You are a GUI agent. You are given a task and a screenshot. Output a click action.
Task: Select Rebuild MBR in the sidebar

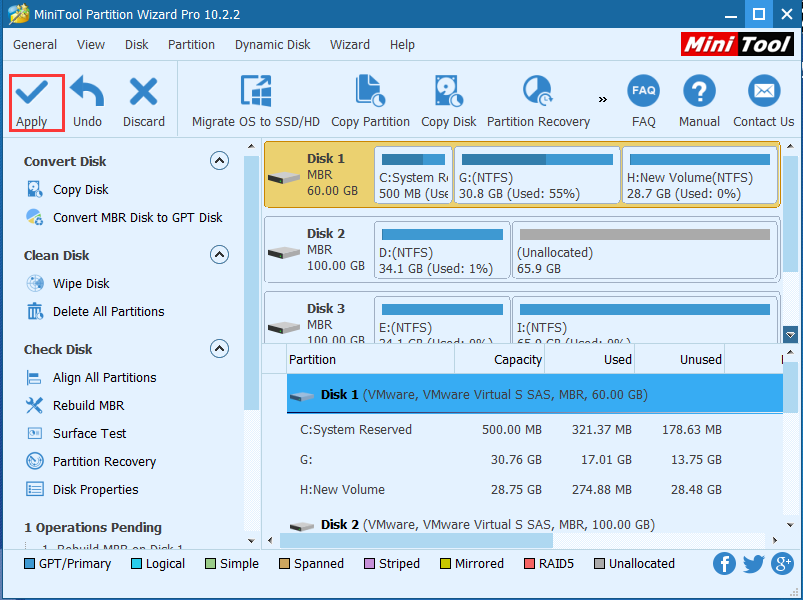[x=75, y=405]
